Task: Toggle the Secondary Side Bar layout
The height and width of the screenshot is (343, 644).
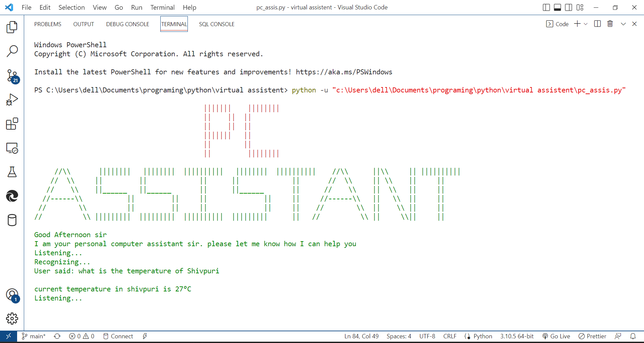Action: [x=569, y=7]
